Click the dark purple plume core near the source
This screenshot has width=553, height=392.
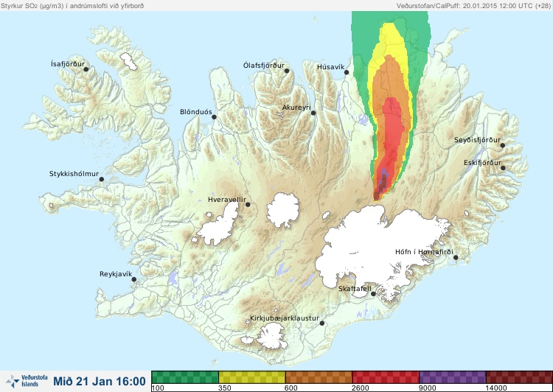(x=381, y=184)
